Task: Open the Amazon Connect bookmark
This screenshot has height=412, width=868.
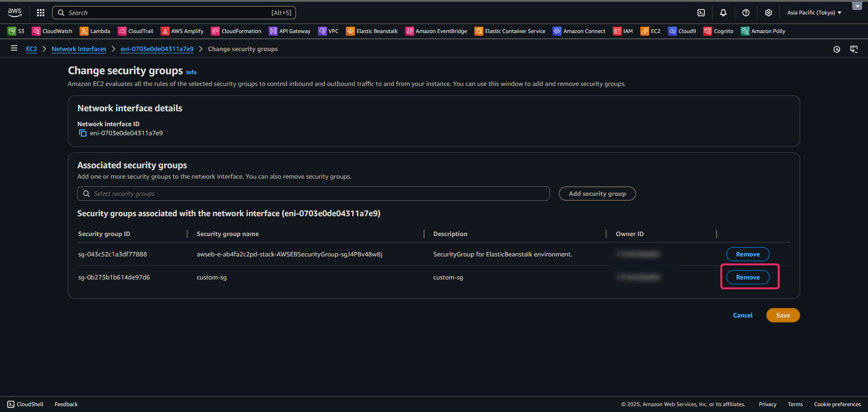Action: pos(579,31)
